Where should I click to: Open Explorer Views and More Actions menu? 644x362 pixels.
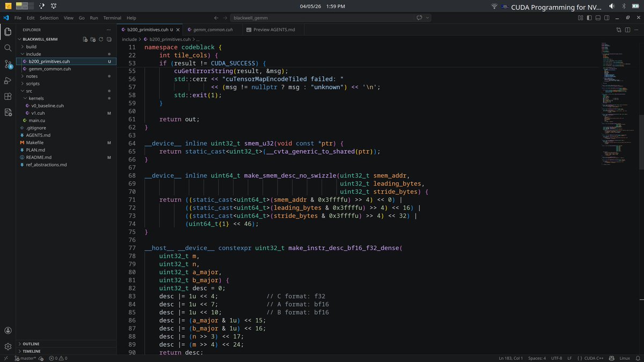109,29
